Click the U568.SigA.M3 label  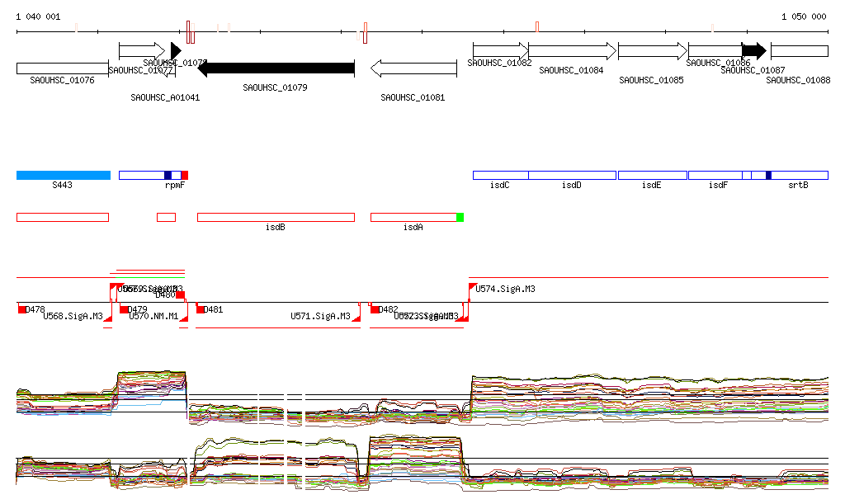[73, 316]
